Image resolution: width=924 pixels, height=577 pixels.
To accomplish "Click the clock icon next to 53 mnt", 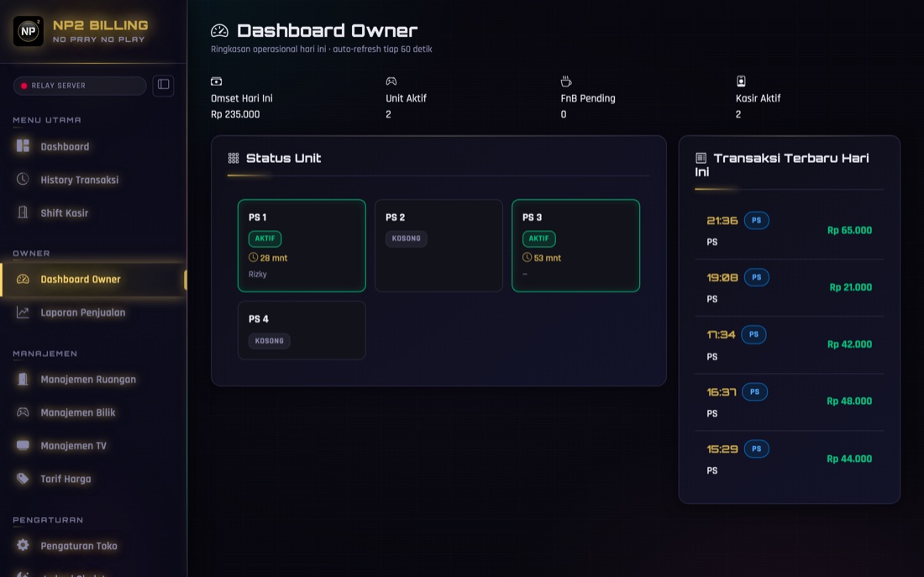I will coord(528,258).
